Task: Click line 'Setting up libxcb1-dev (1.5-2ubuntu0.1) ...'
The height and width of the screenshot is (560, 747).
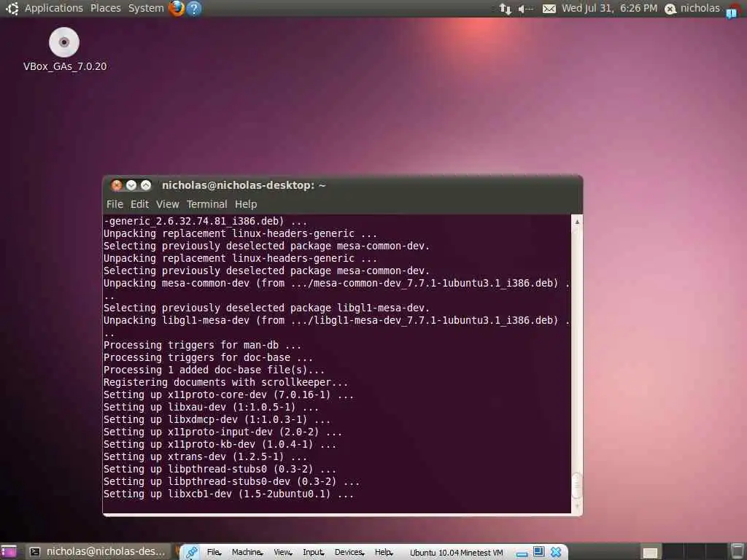Action: [228, 494]
